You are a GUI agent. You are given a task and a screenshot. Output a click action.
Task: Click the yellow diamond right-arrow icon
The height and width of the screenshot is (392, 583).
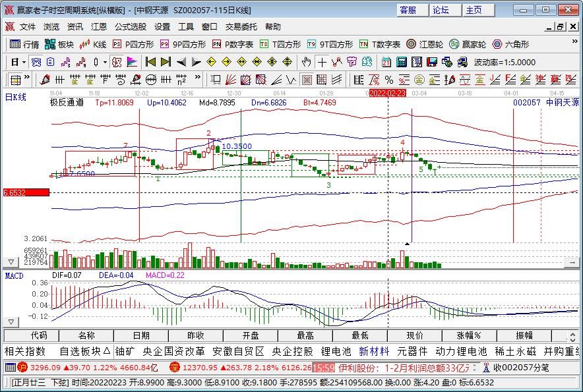click(226, 62)
